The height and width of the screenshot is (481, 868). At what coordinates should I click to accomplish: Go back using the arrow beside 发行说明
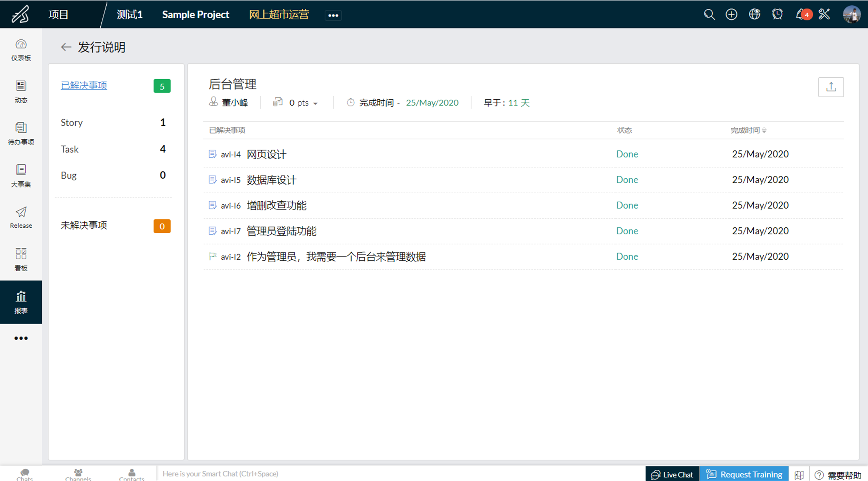pos(66,47)
